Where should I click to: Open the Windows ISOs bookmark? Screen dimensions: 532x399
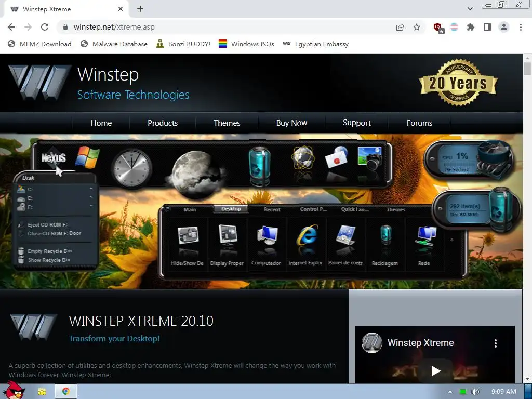(246, 44)
